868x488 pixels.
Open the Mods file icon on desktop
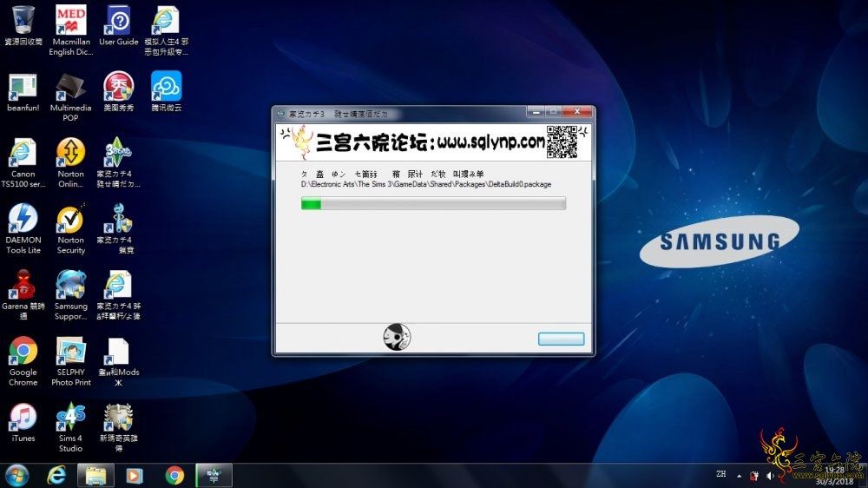point(118,362)
